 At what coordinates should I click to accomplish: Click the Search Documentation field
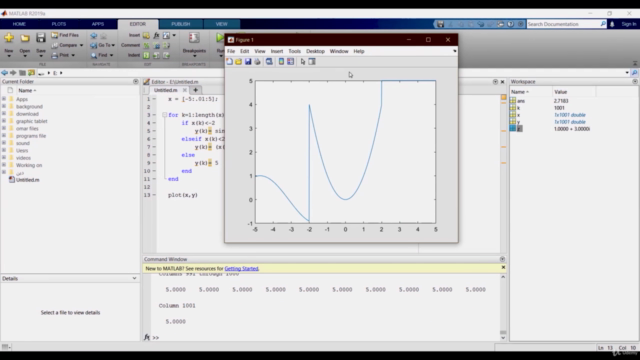(563, 24)
